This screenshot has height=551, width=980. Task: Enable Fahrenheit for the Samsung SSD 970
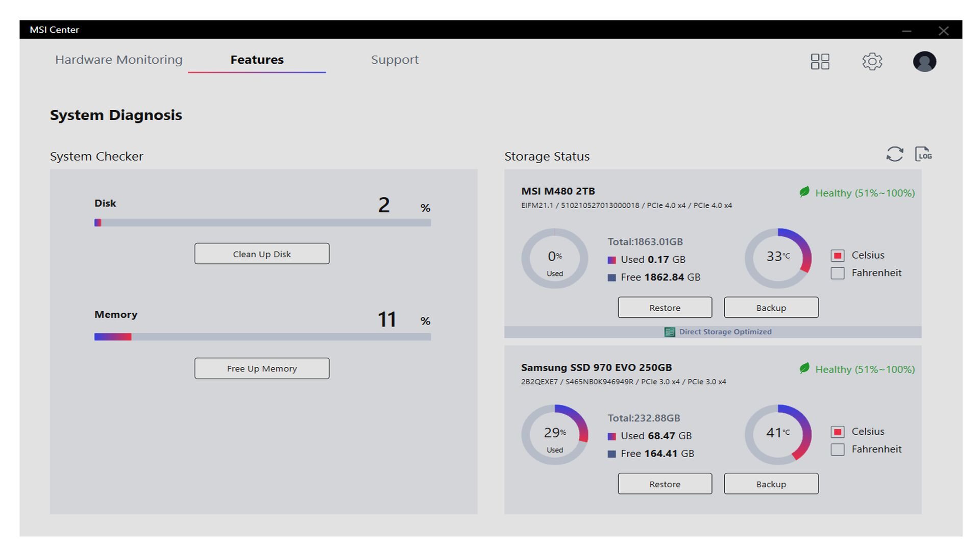pos(838,449)
